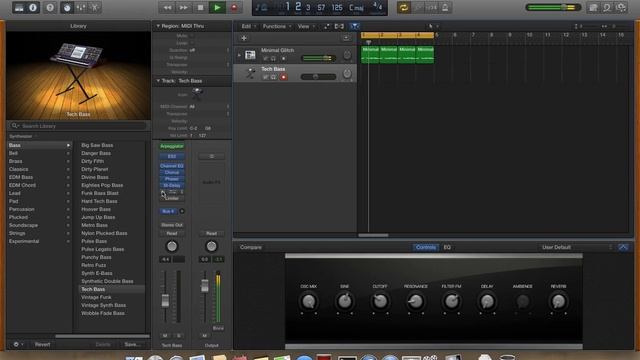Click the Compare button in Smart Controls
This screenshot has width=640, height=360.
click(251, 247)
